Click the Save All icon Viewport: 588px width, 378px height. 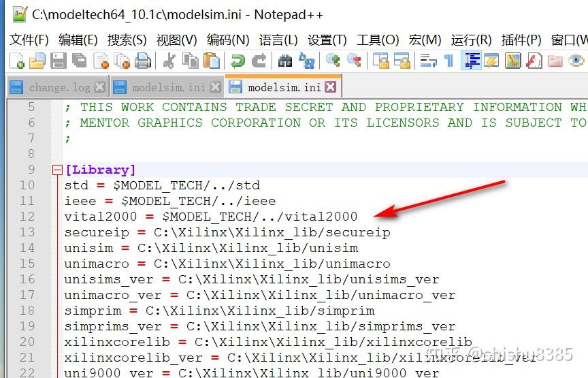pos(80,61)
